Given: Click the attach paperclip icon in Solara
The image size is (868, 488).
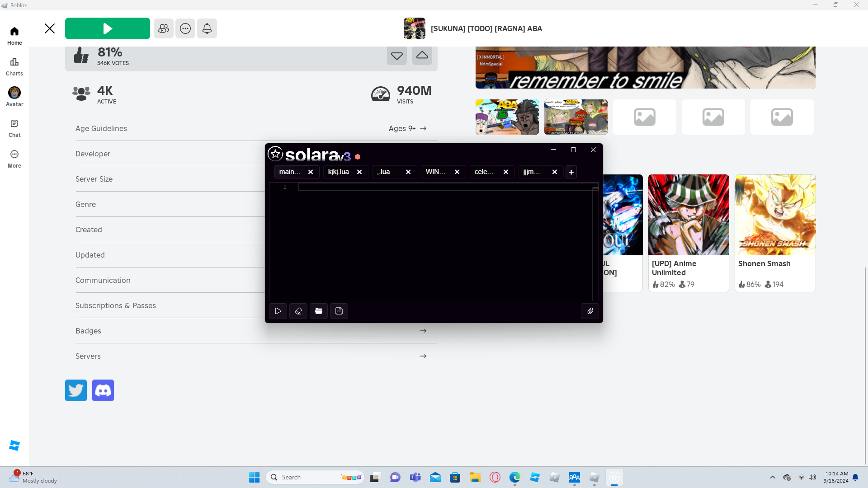Looking at the screenshot, I should [x=590, y=311].
